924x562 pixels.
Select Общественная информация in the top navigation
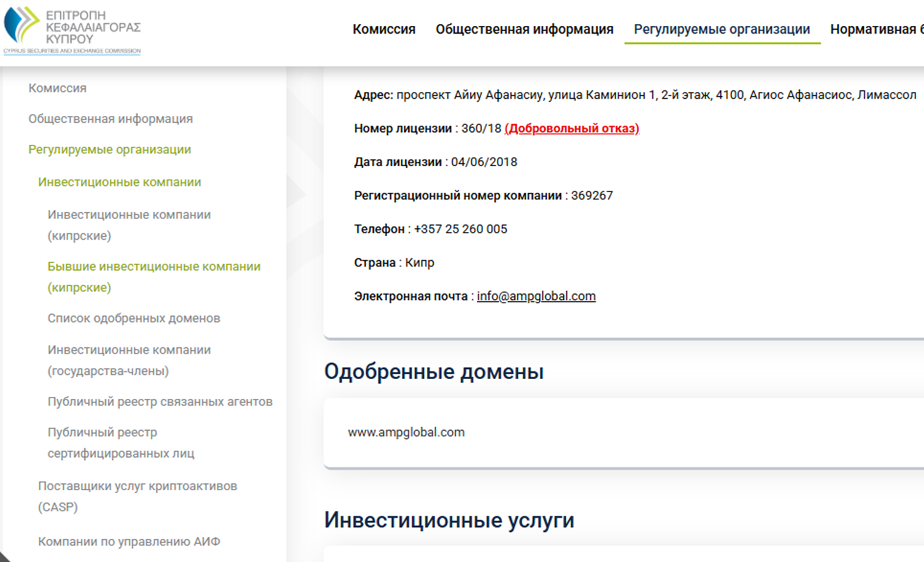pos(525,28)
